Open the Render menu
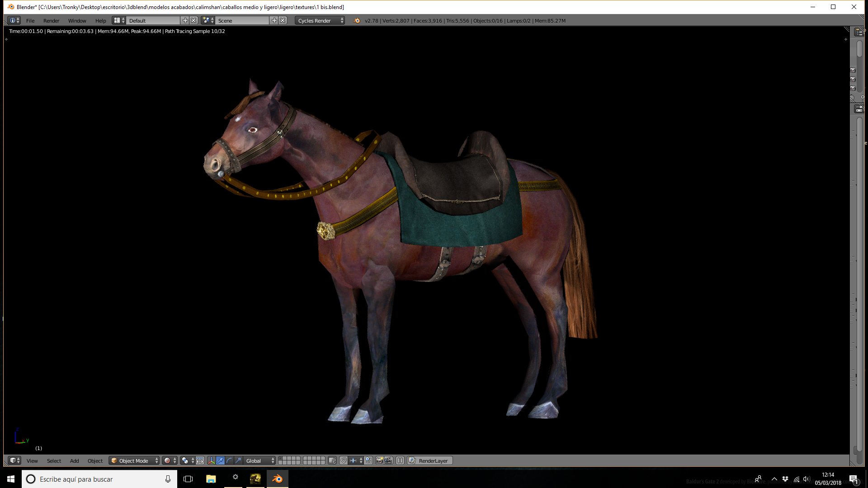 (x=51, y=20)
